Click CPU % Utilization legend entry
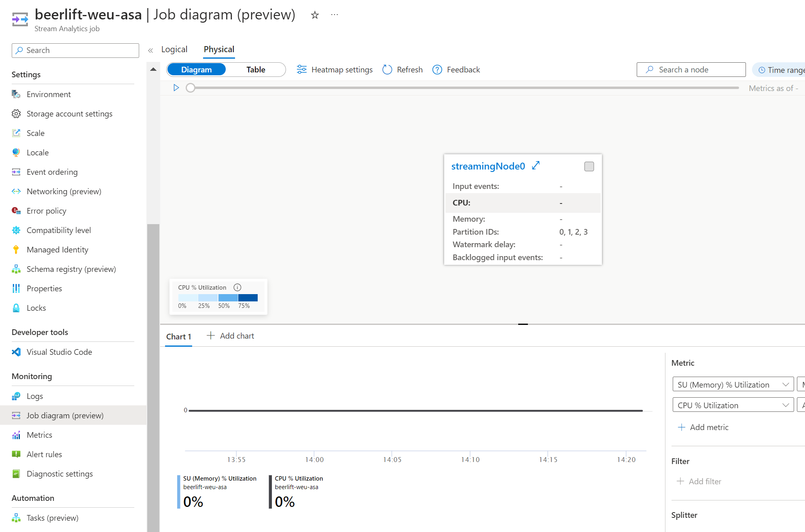 [297, 492]
